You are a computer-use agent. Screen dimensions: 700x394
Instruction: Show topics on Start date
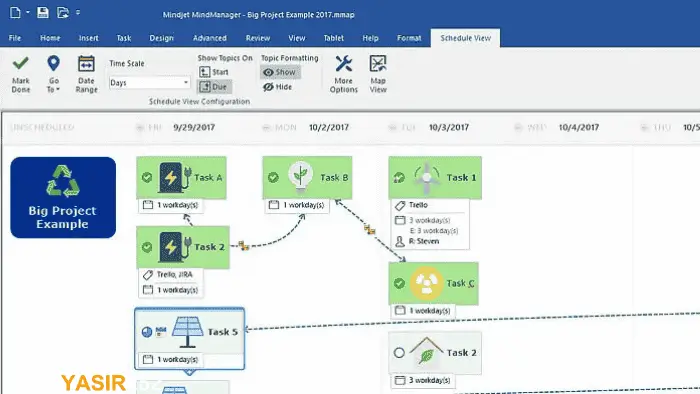(214, 72)
